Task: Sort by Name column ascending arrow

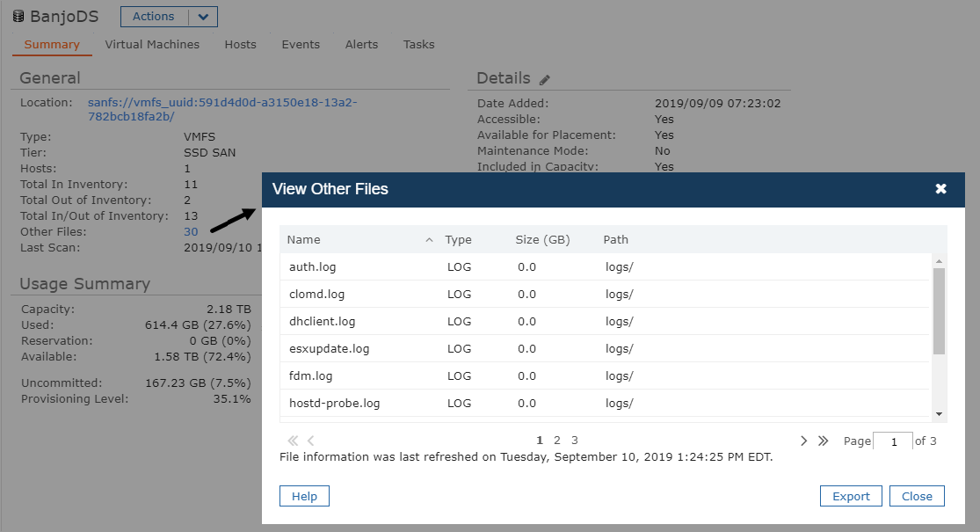Action: tap(430, 240)
